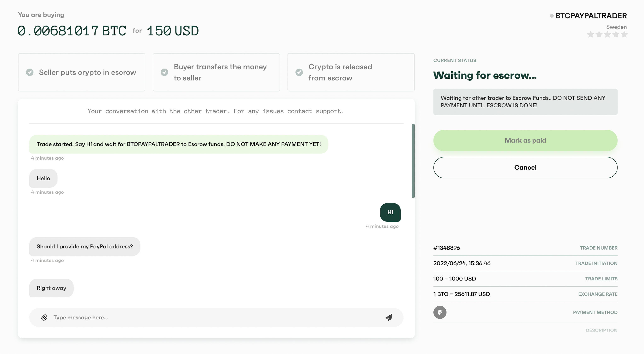Click the Cancel trade button
This screenshot has width=644, height=354.
[x=525, y=167]
